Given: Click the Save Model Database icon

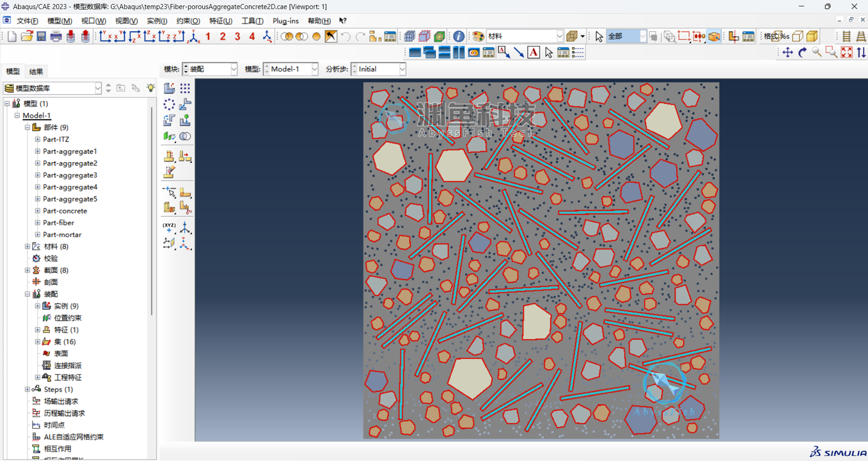Looking at the screenshot, I should (41, 36).
